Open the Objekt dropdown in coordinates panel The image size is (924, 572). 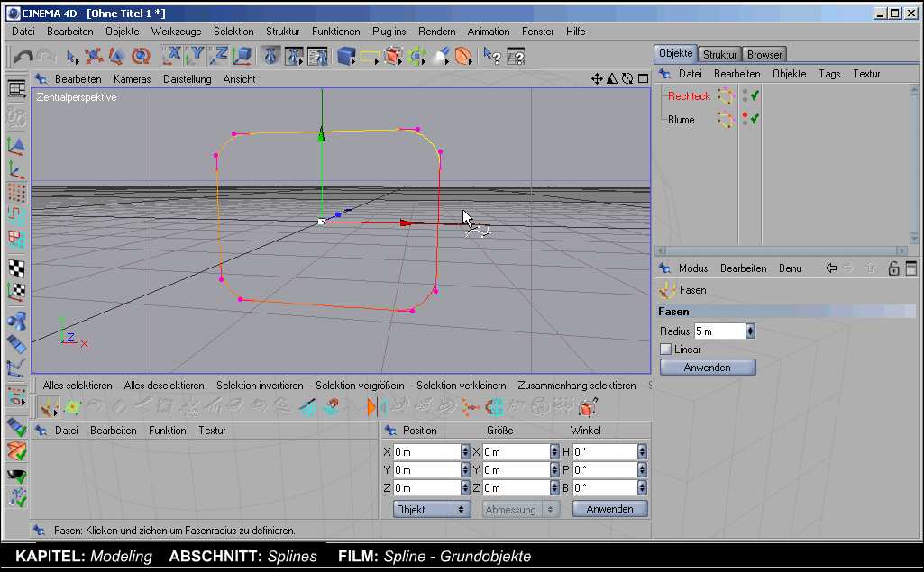click(x=432, y=510)
